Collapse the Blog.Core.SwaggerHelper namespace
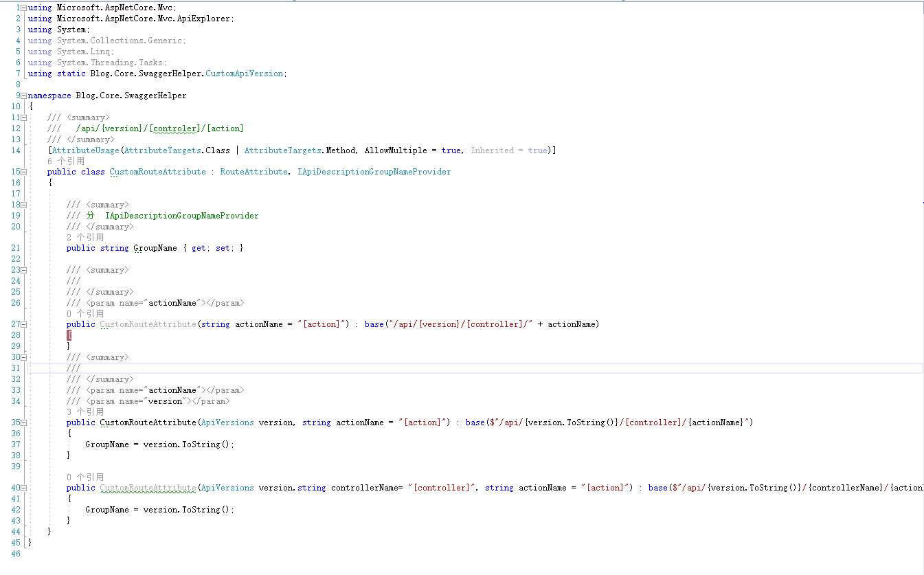Viewport: 924px width, 575px height. point(23,95)
